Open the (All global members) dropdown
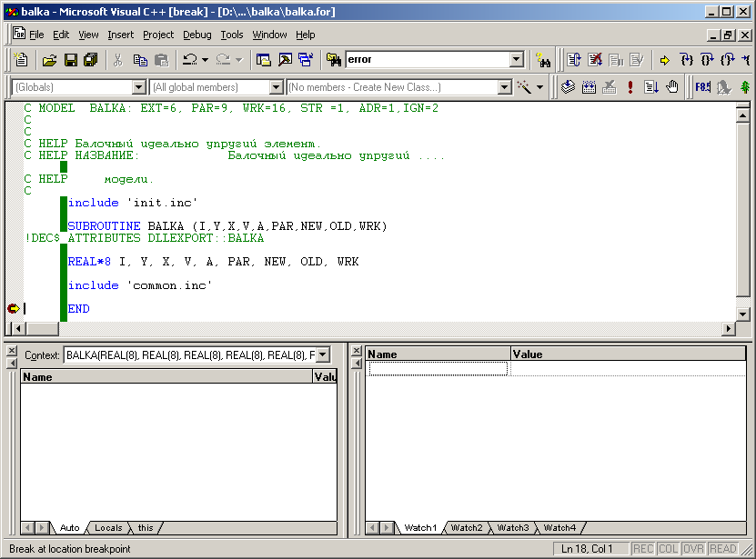 point(277,87)
